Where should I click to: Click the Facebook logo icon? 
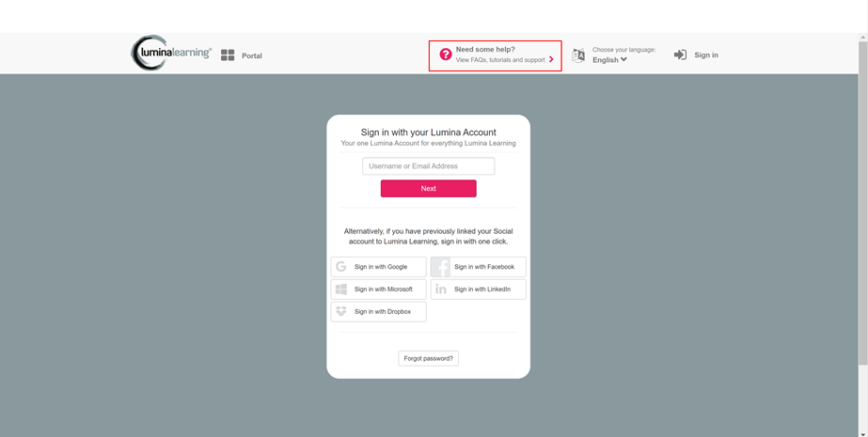(441, 267)
